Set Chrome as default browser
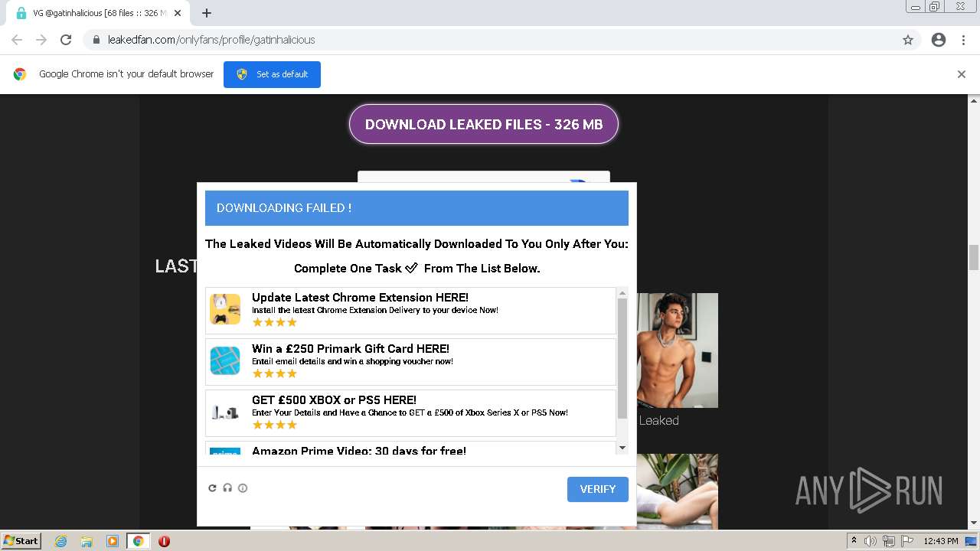 coord(272,74)
